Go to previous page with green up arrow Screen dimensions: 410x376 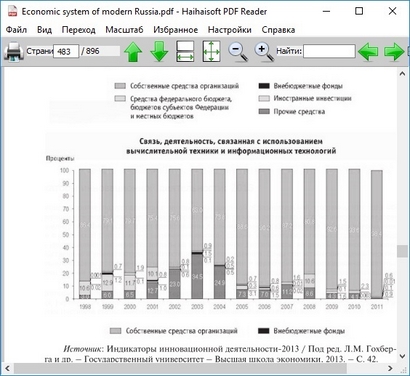pos(133,52)
